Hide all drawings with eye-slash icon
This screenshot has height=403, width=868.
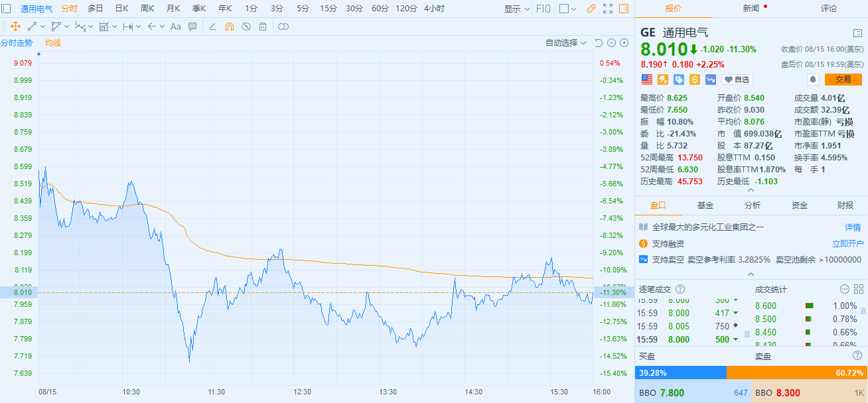coord(246,27)
